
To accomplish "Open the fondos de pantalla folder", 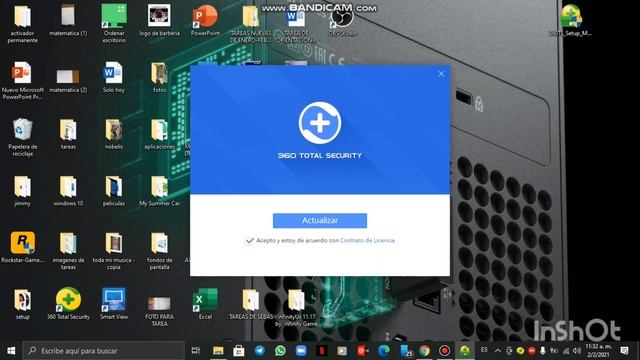I will (x=159, y=251).
